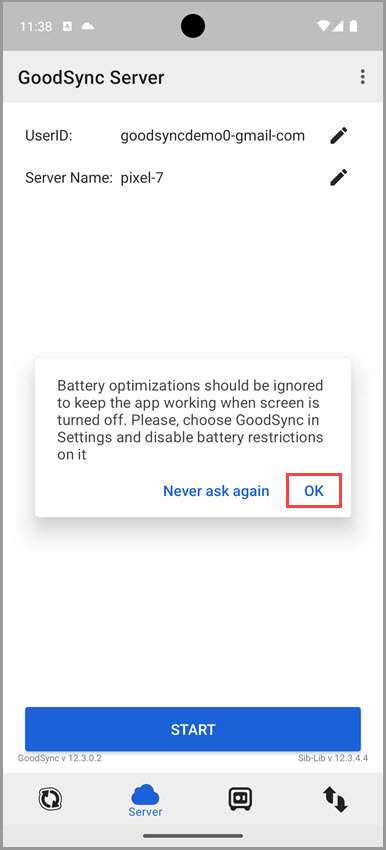Open the sync jobs tab icon

tap(50, 799)
